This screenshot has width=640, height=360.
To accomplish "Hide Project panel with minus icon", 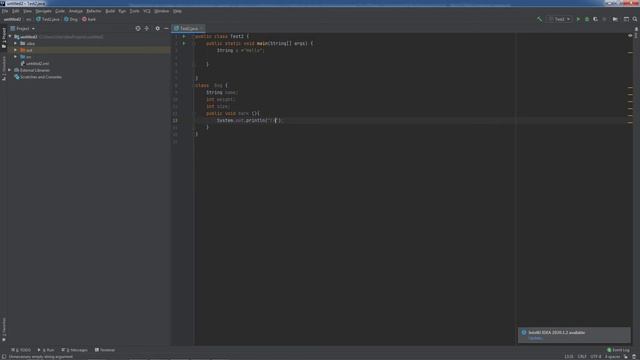I will [166, 29].
